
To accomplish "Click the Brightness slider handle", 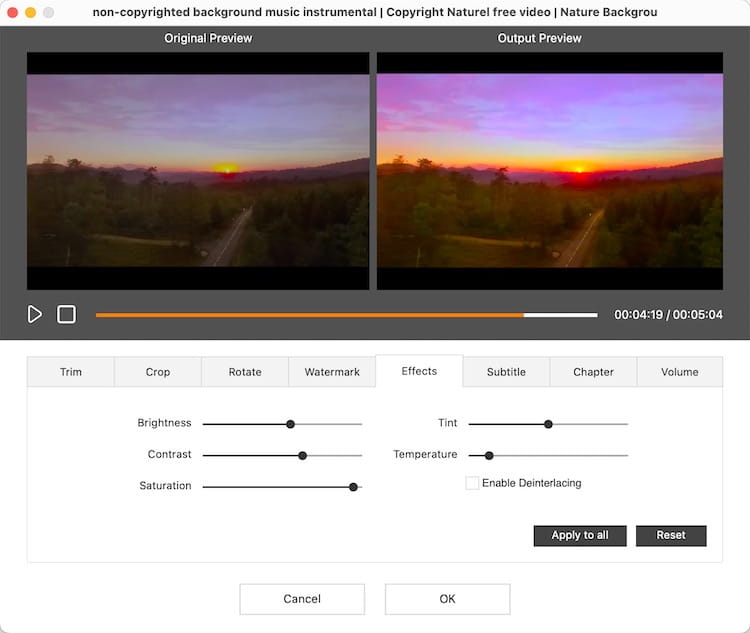I will pos(290,424).
